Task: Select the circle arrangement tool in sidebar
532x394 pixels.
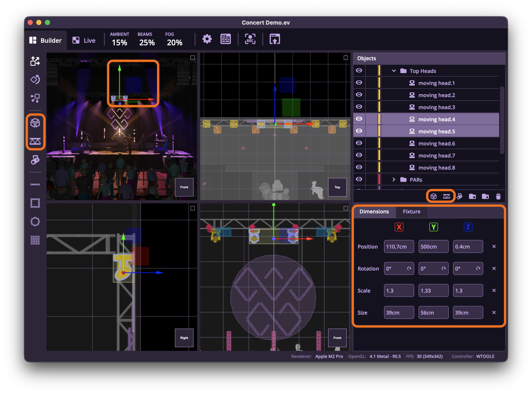Action: 35,222
